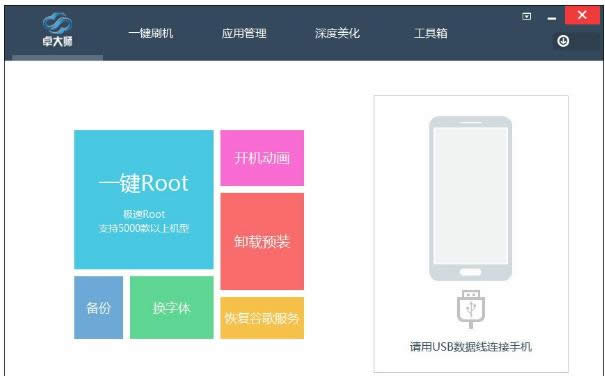This screenshot has width=605, height=376.
Task: Start 一键Root from the blue tile
Action: coord(144,199)
